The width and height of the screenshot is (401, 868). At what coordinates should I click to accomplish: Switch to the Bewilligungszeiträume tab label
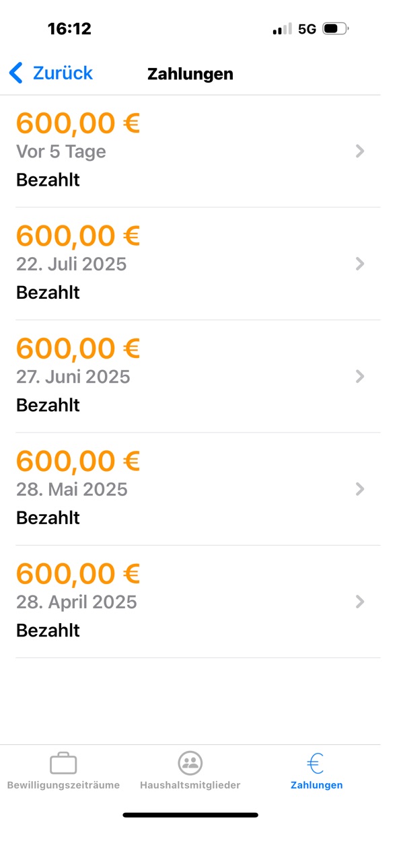pyautogui.click(x=63, y=785)
